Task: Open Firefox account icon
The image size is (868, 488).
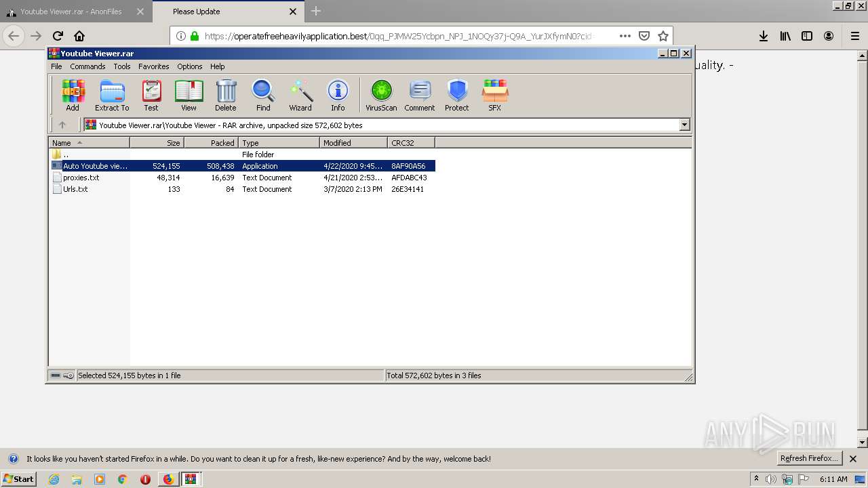Action: [829, 36]
